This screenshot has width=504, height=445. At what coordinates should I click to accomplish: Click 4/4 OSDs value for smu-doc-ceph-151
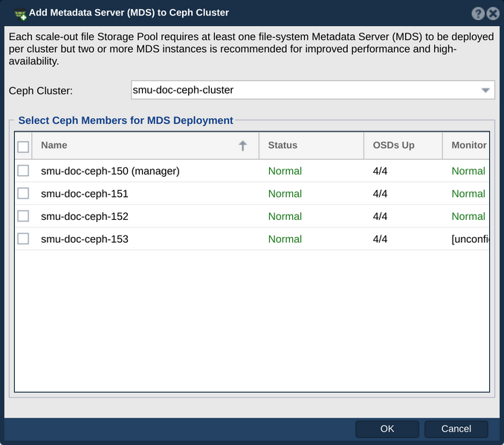coord(380,194)
